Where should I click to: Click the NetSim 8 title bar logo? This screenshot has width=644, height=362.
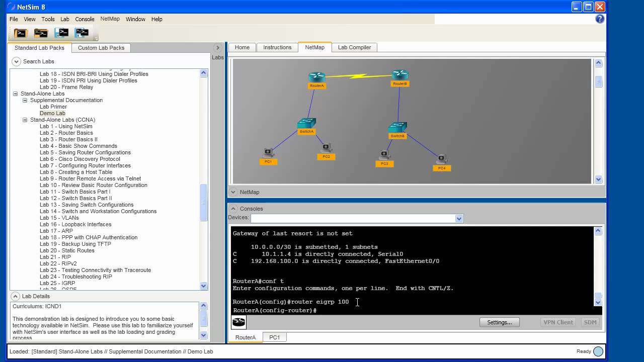tap(11, 7)
